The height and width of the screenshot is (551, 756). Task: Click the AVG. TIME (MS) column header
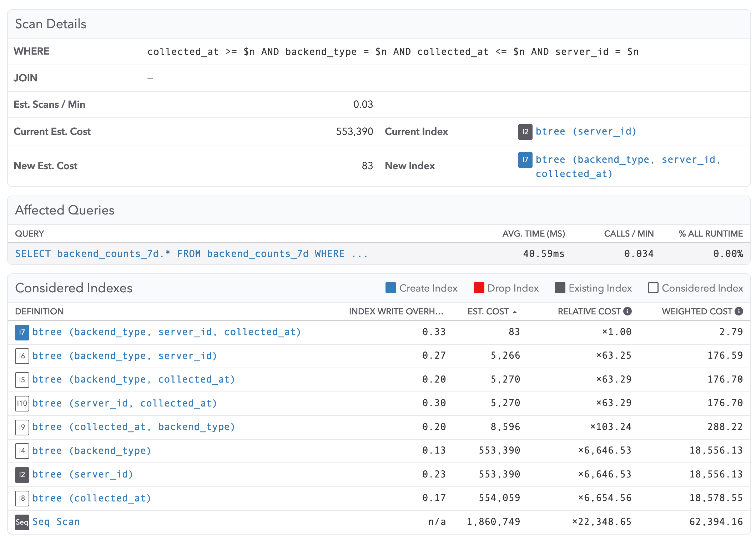[x=534, y=234]
